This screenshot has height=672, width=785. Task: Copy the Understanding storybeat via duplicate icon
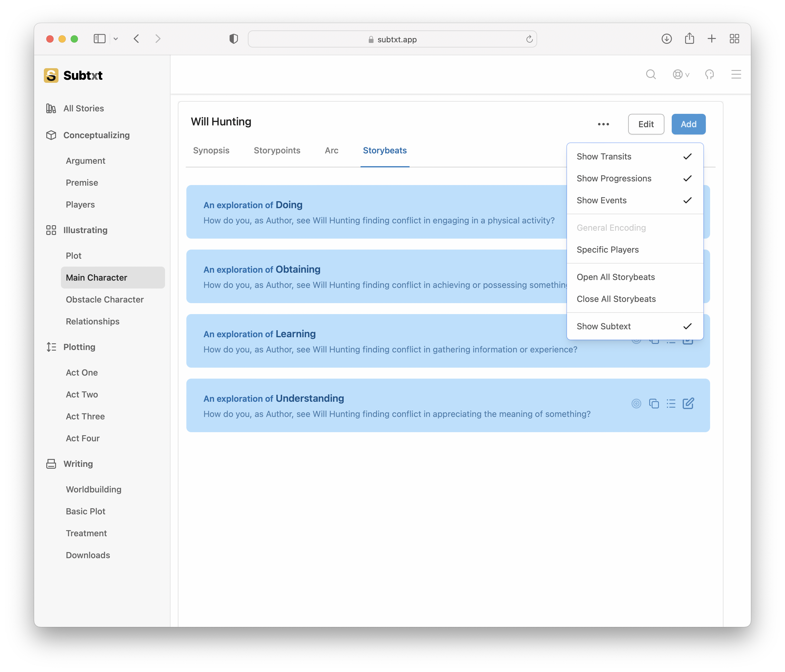(x=653, y=404)
